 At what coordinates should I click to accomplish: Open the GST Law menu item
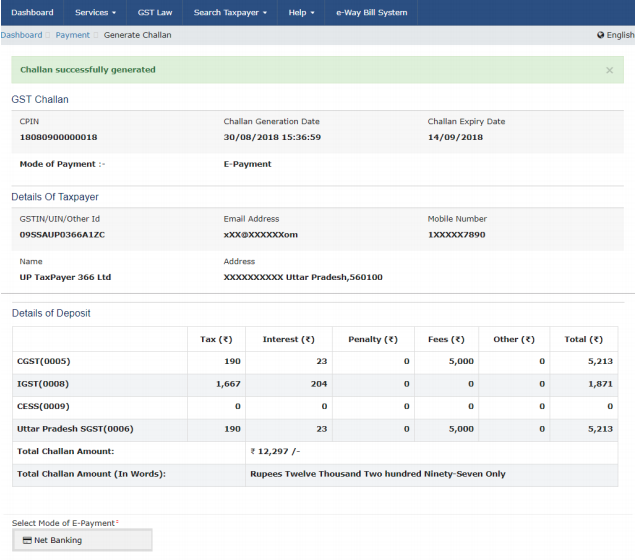pyautogui.click(x=153, y=12)
